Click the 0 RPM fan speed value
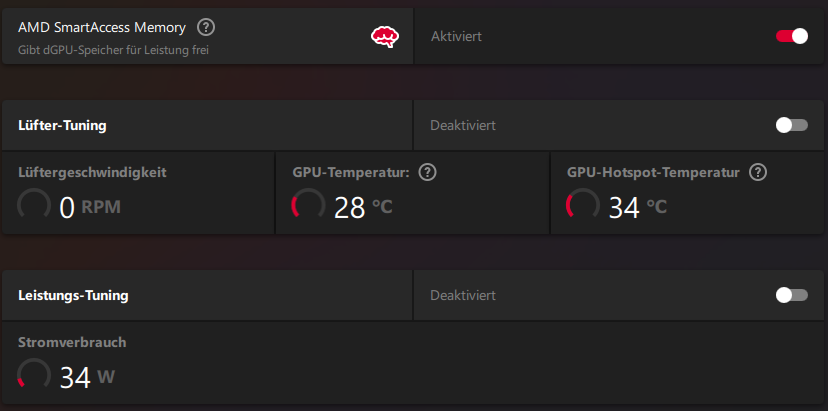 90,207
